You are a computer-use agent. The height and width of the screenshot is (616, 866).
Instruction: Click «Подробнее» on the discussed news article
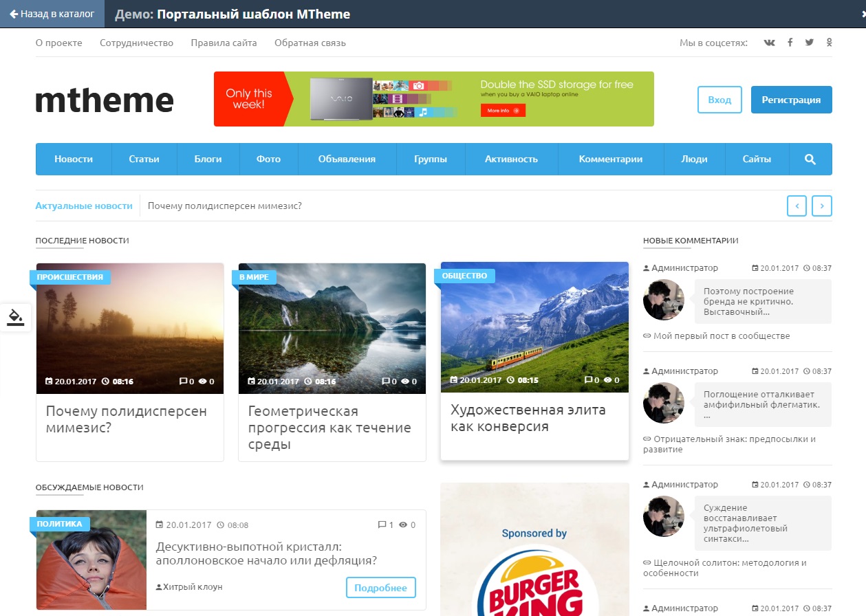coord(381,587)
